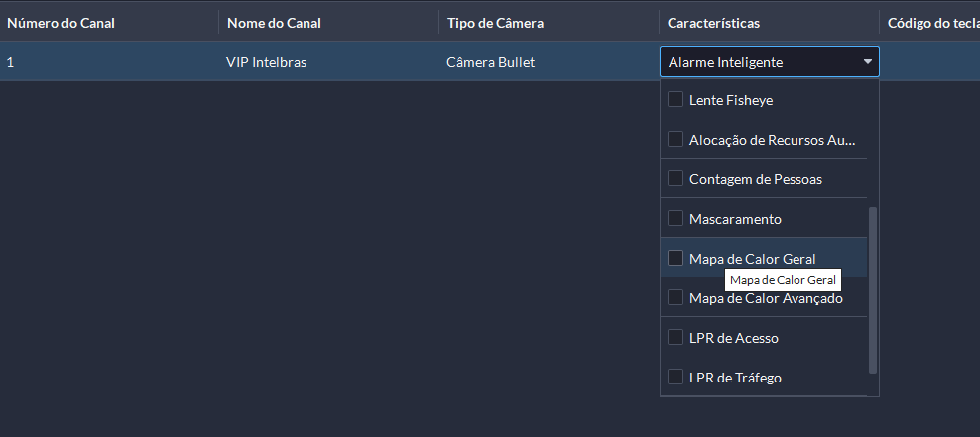Tick the Mapa de Calor Avançado checkbox
The width and height of the screenshot is (980, 437).
click(x=675, y=297)
